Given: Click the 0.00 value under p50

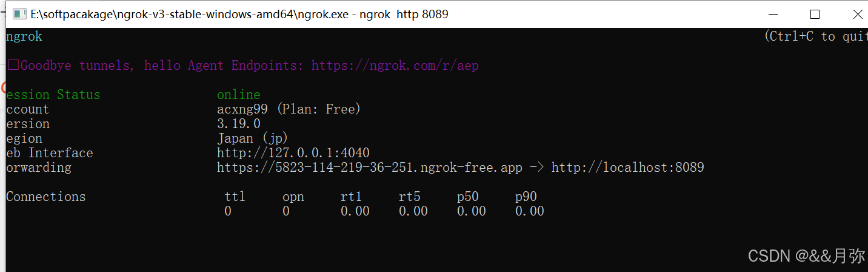Looking at the screenshot, I should point(472,211).
